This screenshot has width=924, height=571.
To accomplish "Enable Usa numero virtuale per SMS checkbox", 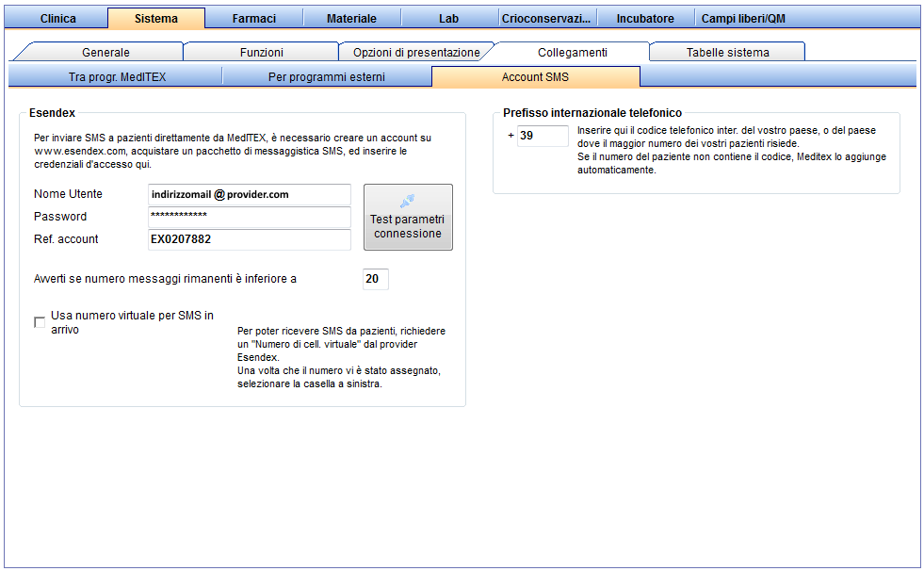I will [40, 321].
